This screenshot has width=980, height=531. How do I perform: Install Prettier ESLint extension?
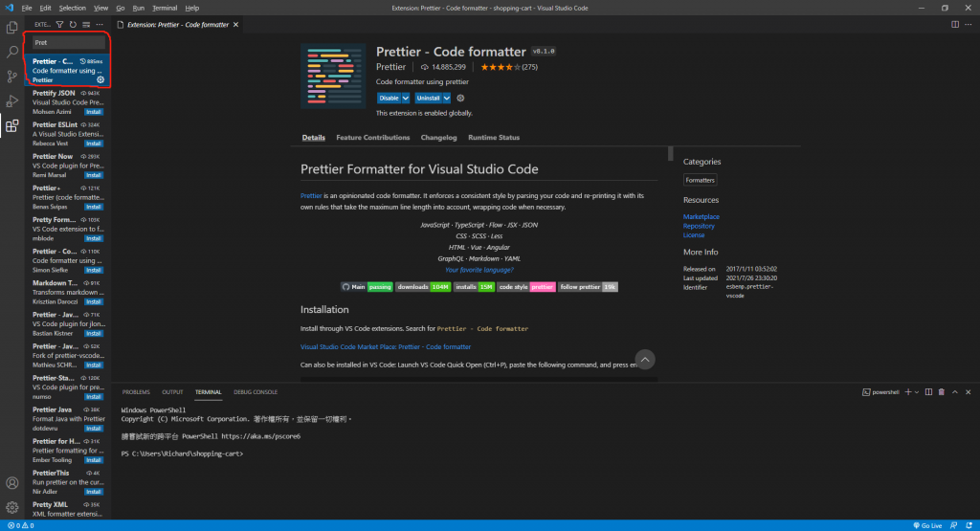coord(94,144)
